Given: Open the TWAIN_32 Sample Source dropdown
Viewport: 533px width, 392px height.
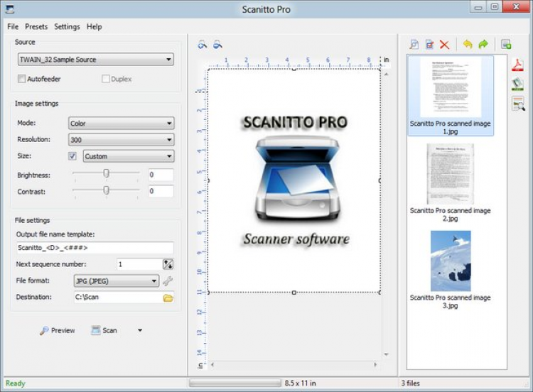Looking at the screenshot, I should click(96, 60).
